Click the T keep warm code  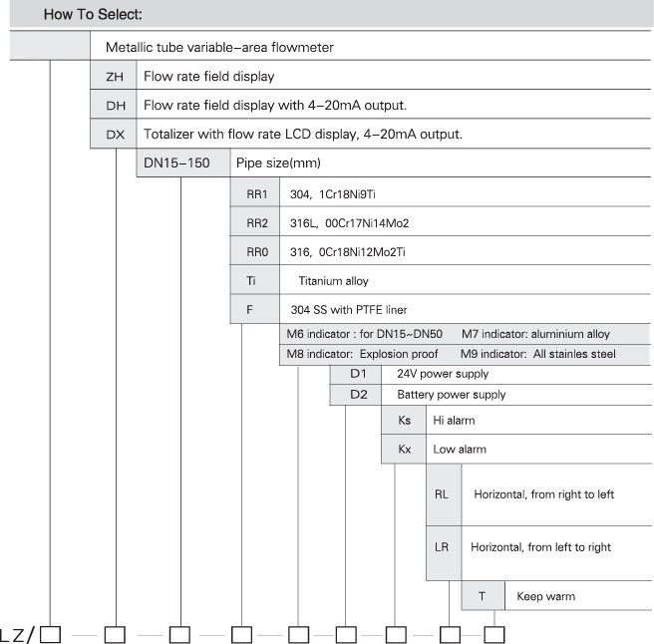click(483, 597)
